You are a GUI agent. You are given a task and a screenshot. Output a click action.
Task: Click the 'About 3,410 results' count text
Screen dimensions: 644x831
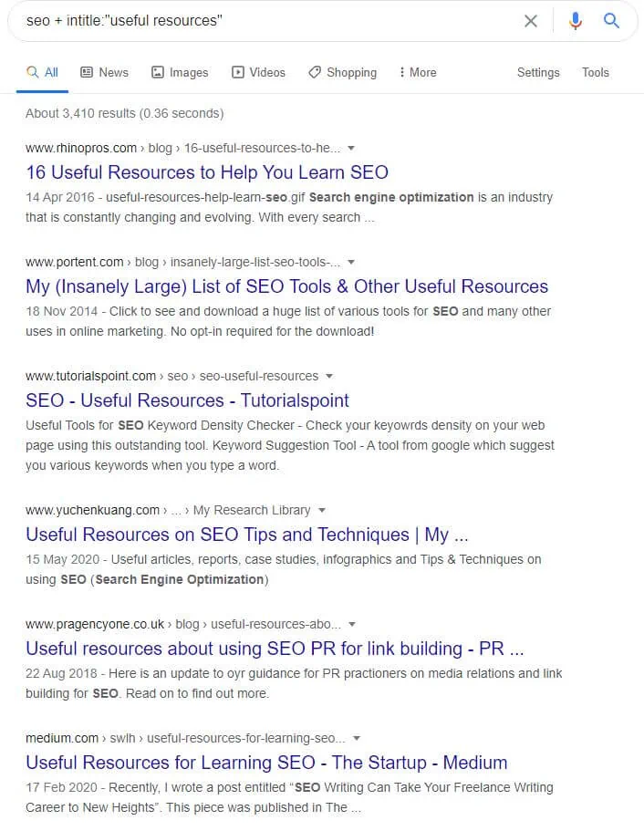click(125, 113)
